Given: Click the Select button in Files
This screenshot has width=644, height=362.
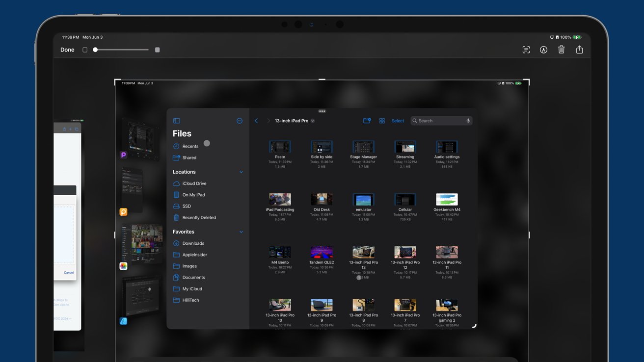Looking at the screenshot, I should (x=398, y=121).
